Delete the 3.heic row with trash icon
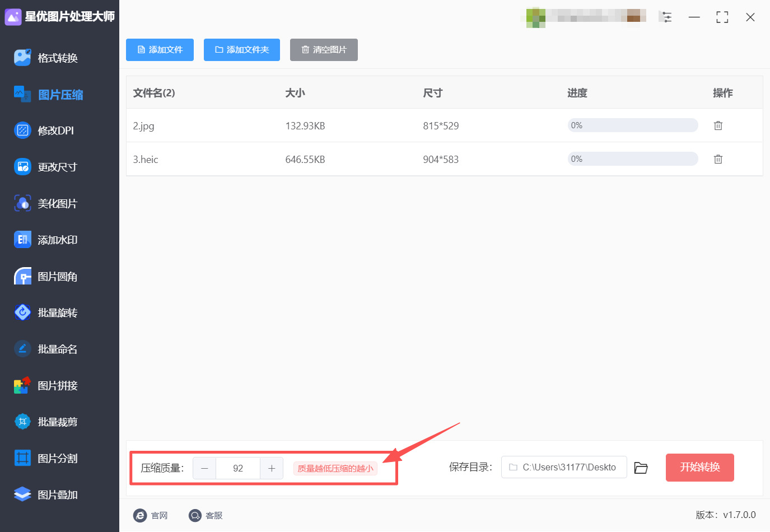The width and height of the screenshot is (770, 532). pyautogui.click(x=718, y=159)
